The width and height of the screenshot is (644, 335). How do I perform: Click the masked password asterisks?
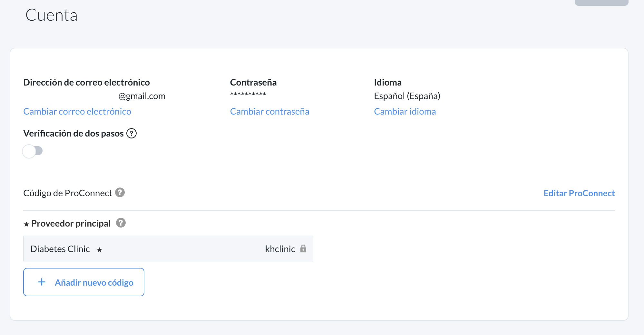[248, 94]
